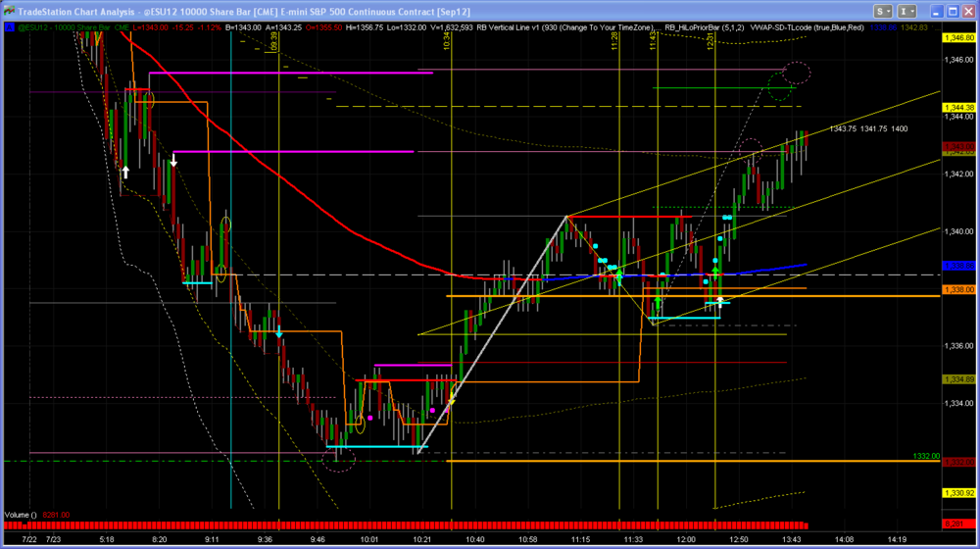This screenshot has width=980, height=549.
Task: Click the A=1343.25 ask value
Action: click(x=284, y=27)
